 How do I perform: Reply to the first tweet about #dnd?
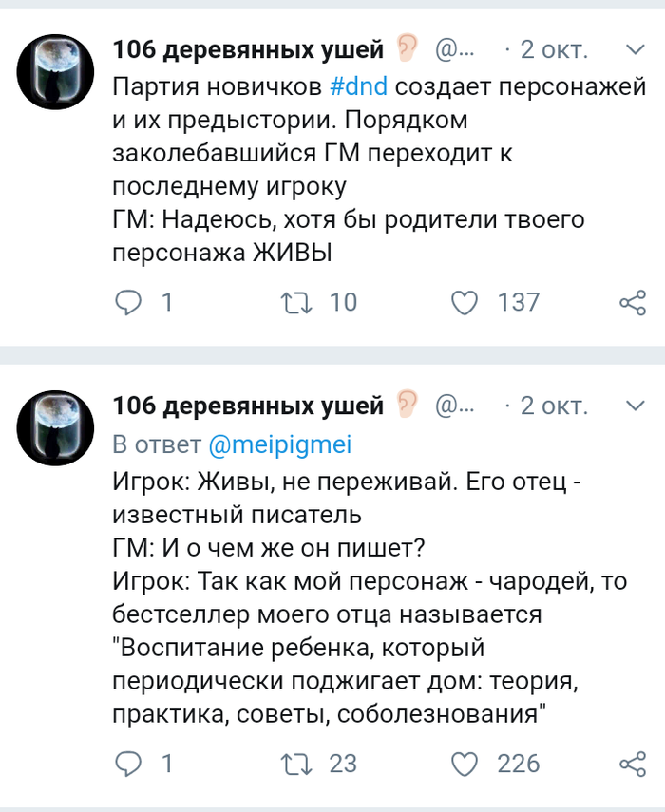pyautogui.click(x=127, y=302)
